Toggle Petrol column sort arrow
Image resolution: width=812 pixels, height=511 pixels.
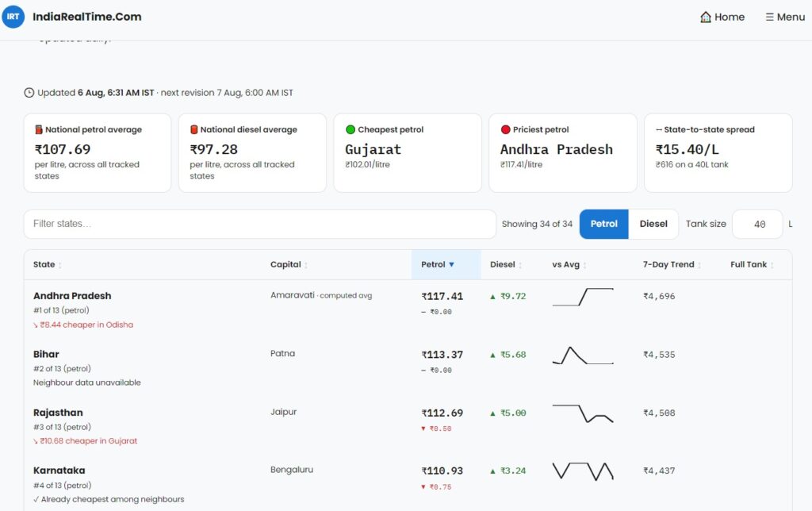coord(451,265)
